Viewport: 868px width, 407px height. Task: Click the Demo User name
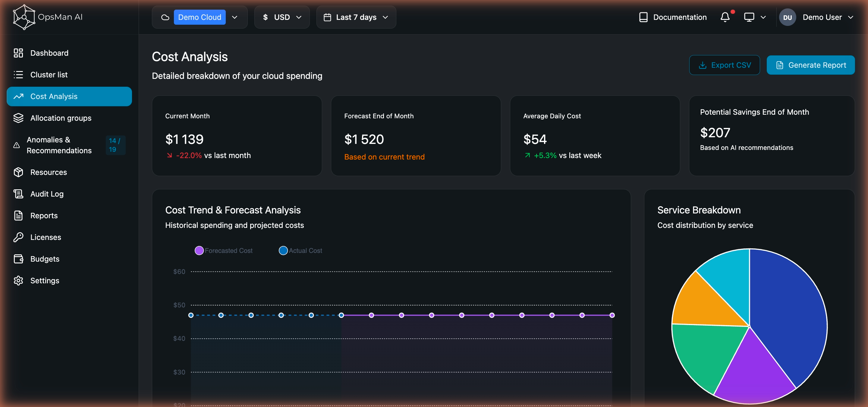point(822,17)
